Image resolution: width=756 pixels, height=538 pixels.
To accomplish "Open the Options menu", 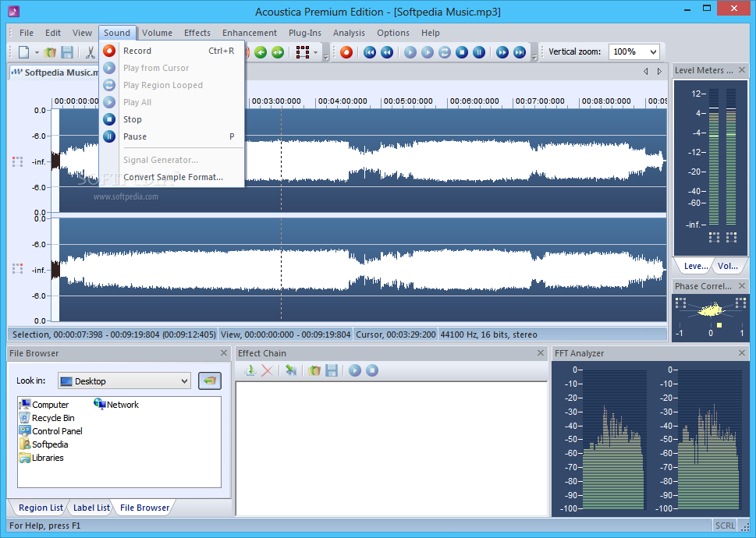I will tap(393, 33).
